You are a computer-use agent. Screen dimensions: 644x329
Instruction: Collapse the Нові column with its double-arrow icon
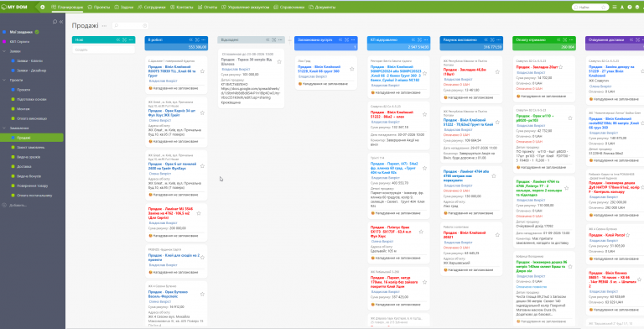pos(118,40)
